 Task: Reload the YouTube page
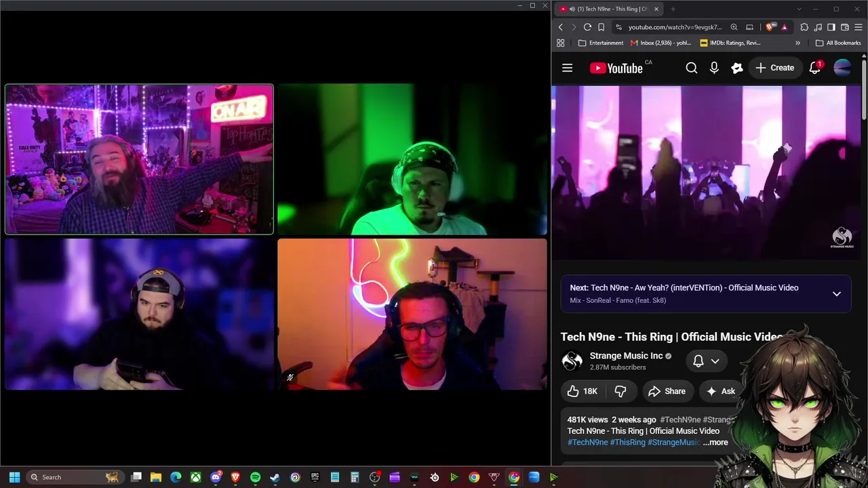[x=587, y=27]
